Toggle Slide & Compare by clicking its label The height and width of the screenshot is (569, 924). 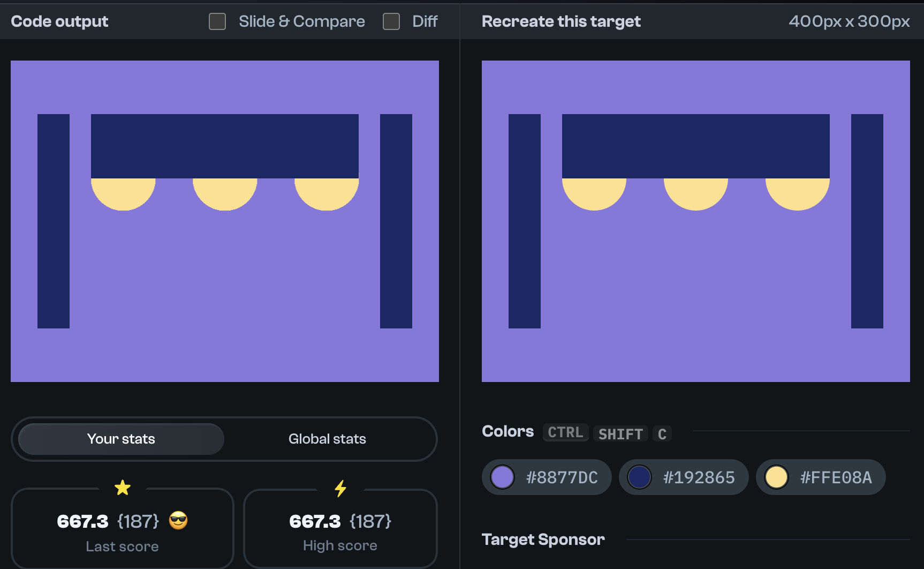(x=301, y=21)
